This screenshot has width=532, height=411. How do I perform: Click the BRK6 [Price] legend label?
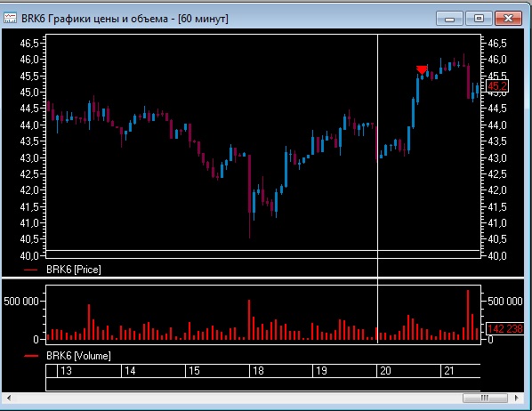(x=74, y=270)
